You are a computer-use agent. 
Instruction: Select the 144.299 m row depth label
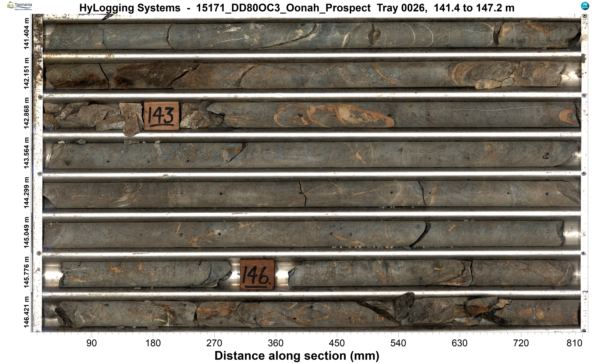pos(27,193)
